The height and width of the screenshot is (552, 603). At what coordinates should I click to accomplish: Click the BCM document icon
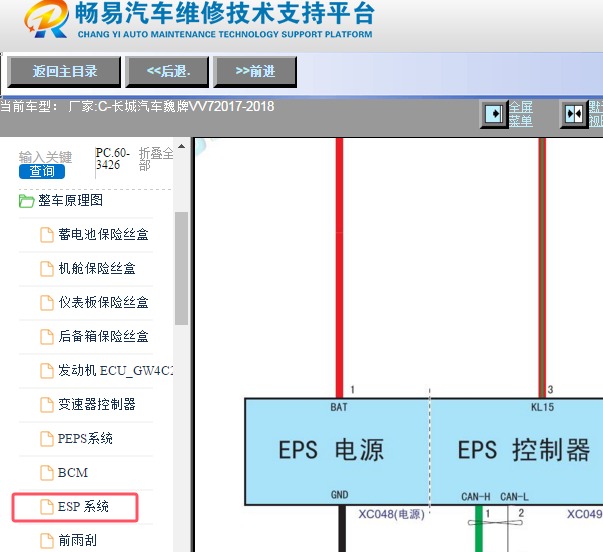tap(47, 473)
